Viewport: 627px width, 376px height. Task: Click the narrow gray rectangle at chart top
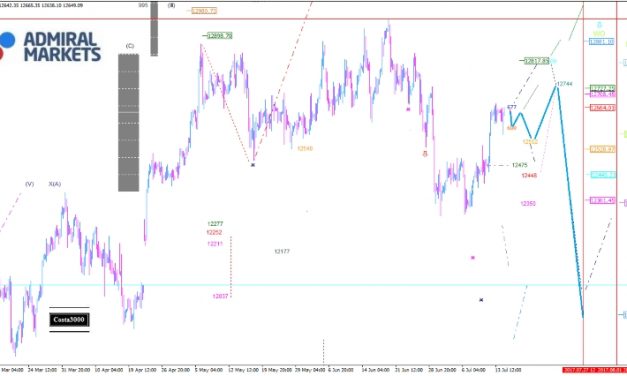154,28
